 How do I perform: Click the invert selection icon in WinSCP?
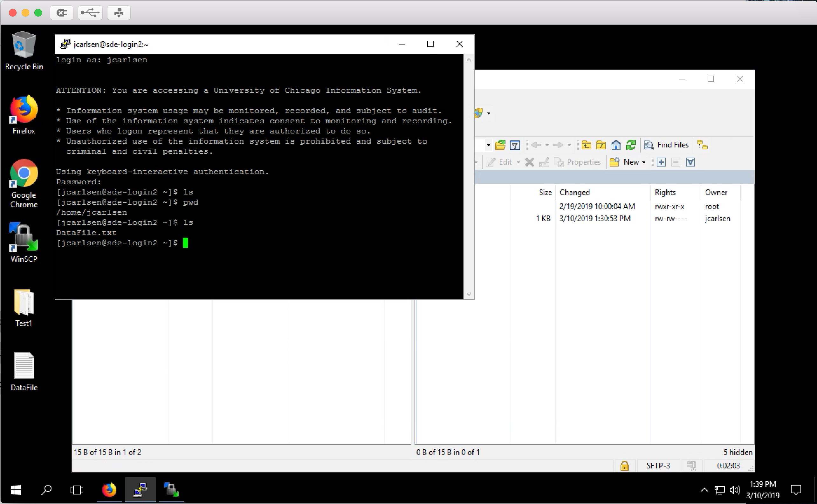coord(690,162)
